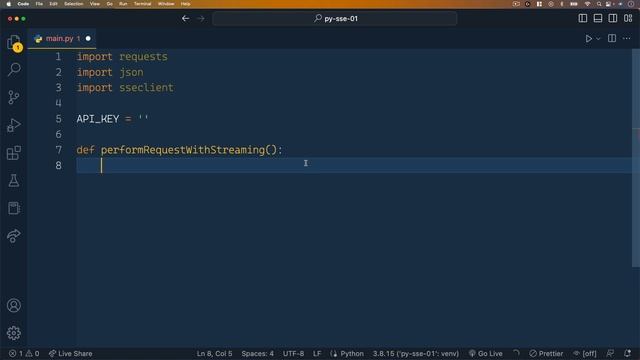Open the Code menu in menu bar
This screenshot has width=640, height=360.
pos(23,4)
